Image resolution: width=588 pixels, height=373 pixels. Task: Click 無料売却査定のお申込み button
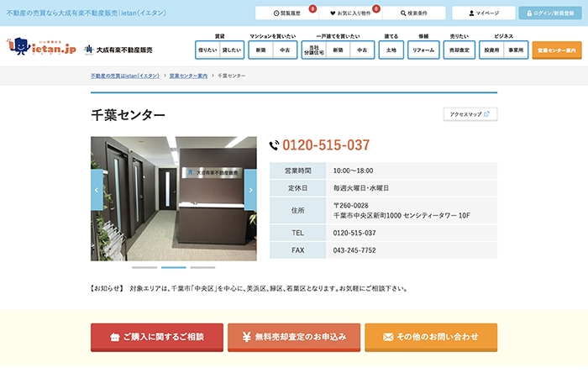pyautogui.click(x=294, y=338)
